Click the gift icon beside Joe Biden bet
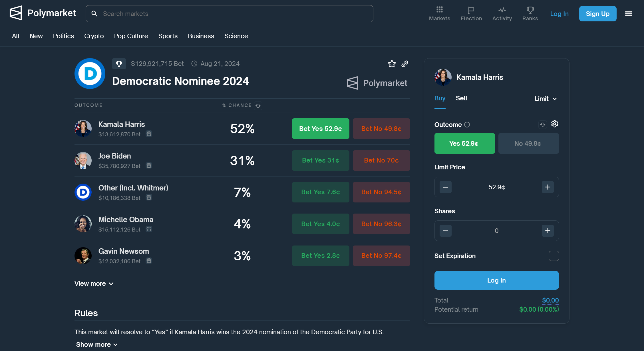This screenshot has height=351, width=644. 149,165
